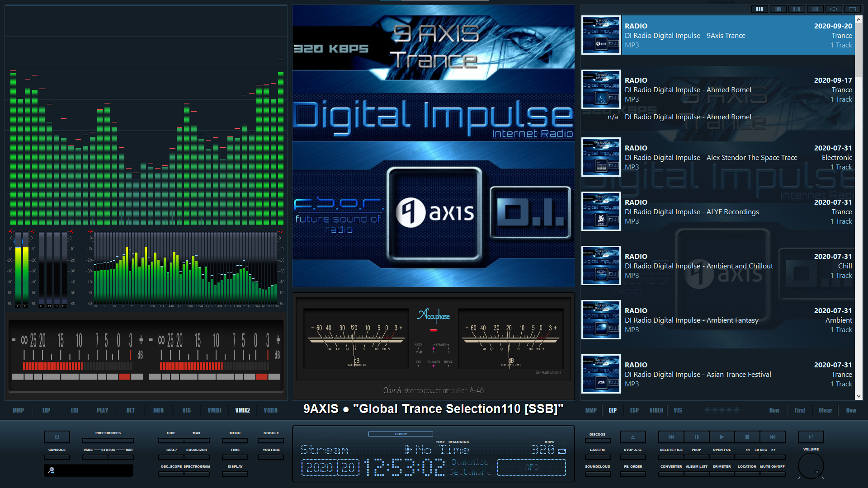Click the Ambient and Chillout album thumbnail
The height and width of the screenshot is (488, 868).
[x=601, y=266]
